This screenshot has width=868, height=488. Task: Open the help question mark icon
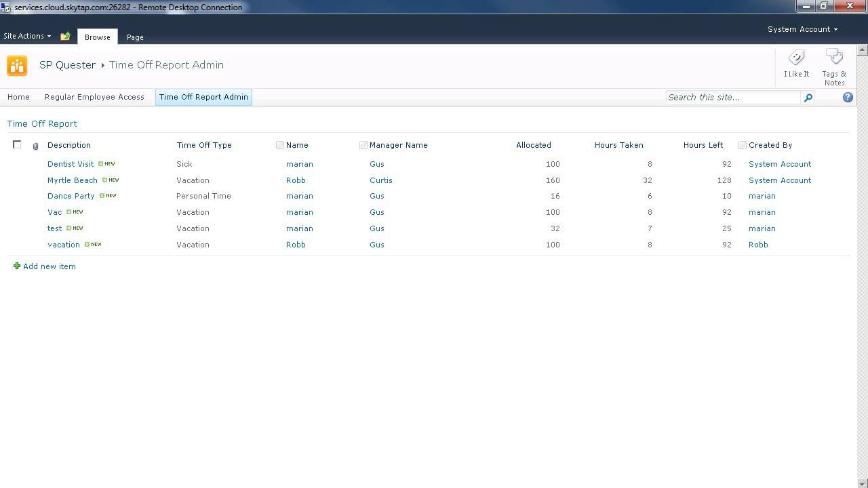point(848,98)
